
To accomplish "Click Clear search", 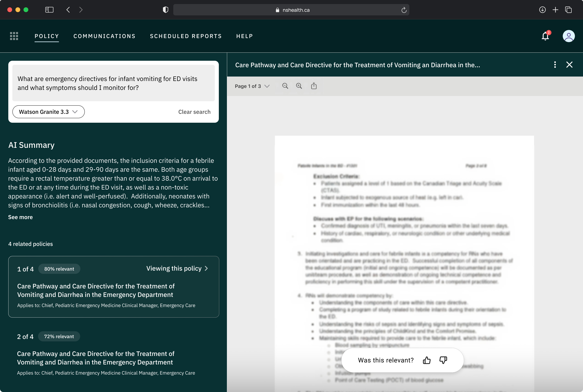I will pyautogui.click(x=194, y=112).
